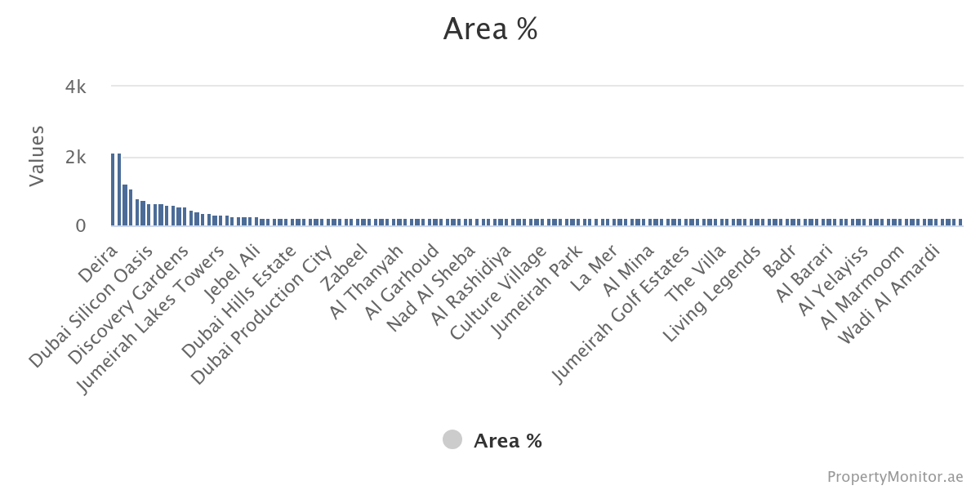Click the 2k y-axis tick label

(x=76, y=157)
